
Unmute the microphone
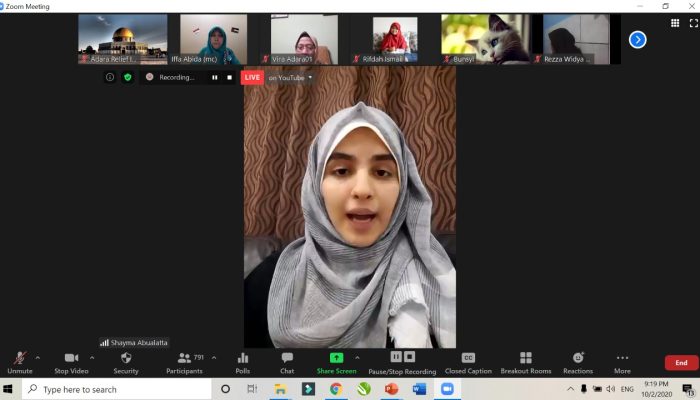(x=20, y=363)
